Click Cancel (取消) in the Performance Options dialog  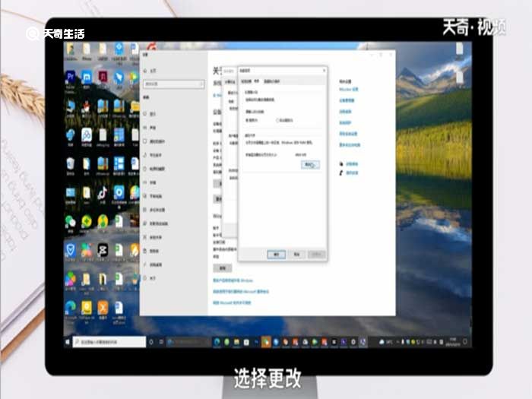pyautogui.click(x=296, y=254)
